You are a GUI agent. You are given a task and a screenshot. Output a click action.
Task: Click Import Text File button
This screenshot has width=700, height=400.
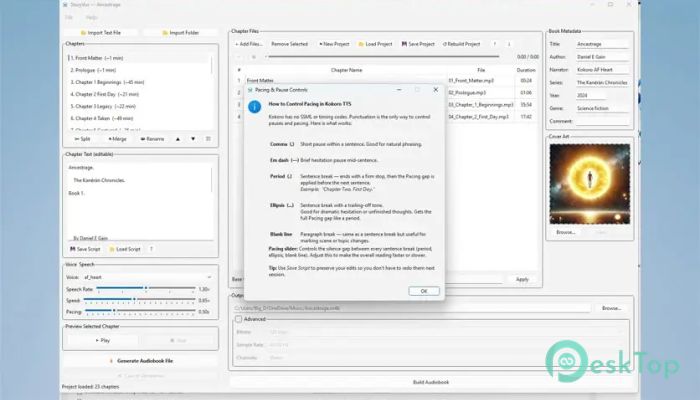[100, 33]
